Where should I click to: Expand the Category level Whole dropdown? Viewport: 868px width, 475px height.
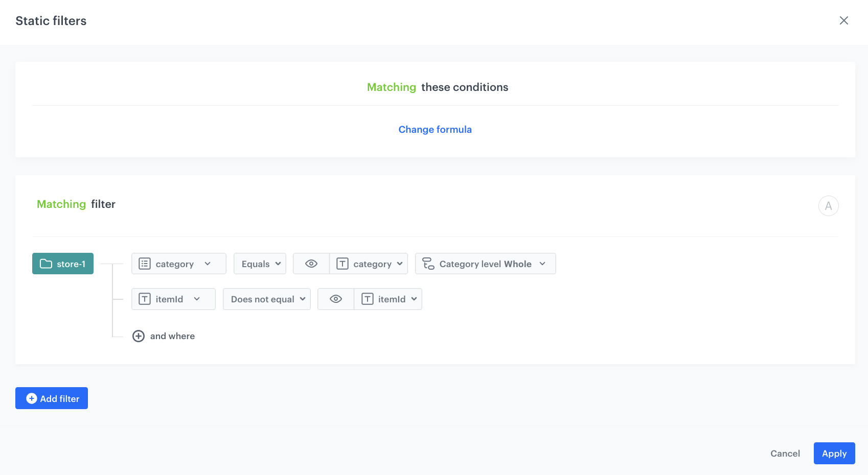(486, 264)
